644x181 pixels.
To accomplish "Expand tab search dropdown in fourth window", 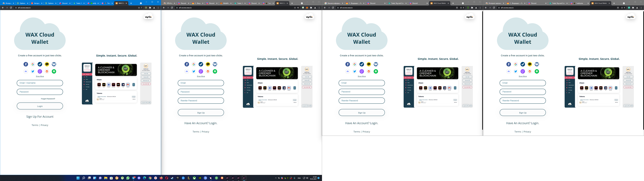I will (624, 3).
